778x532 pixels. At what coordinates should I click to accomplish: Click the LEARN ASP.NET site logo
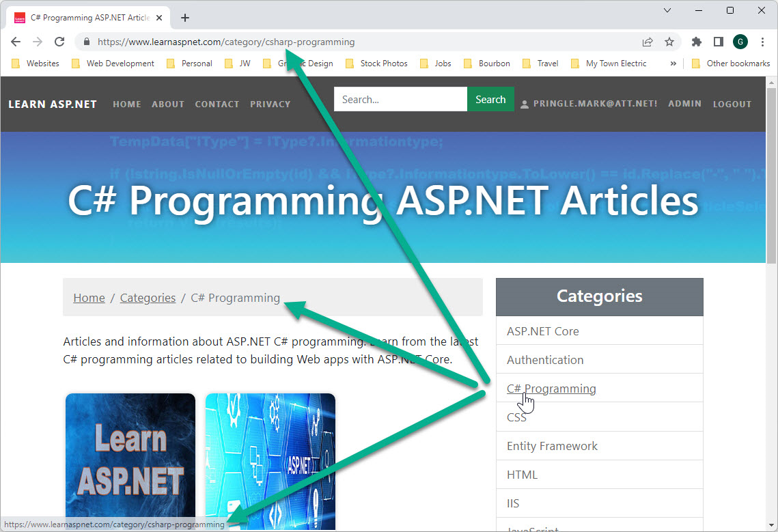53,104
